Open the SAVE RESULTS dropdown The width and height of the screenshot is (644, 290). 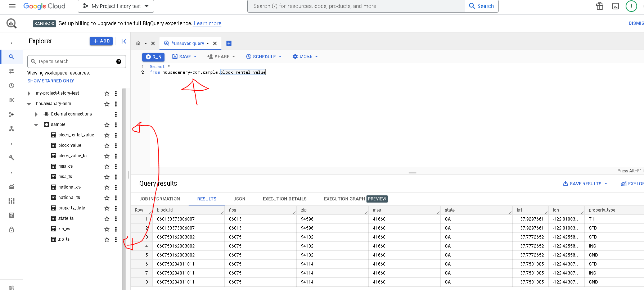click(585, 183)
